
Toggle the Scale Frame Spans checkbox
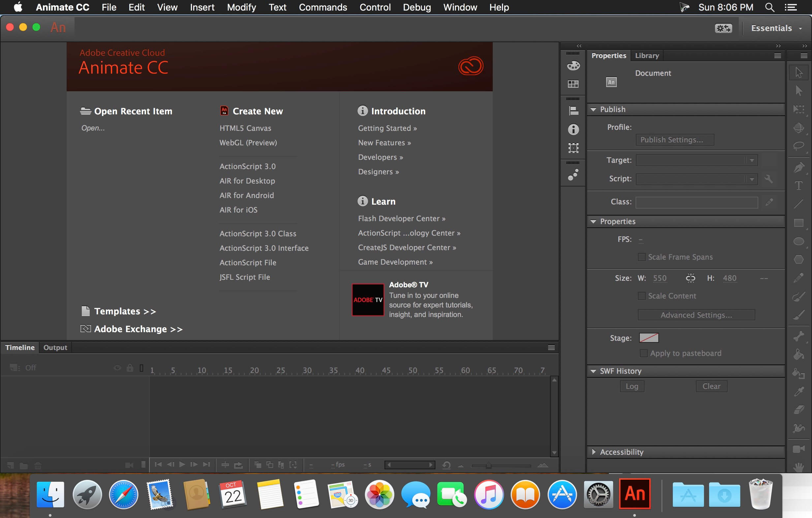642,257
